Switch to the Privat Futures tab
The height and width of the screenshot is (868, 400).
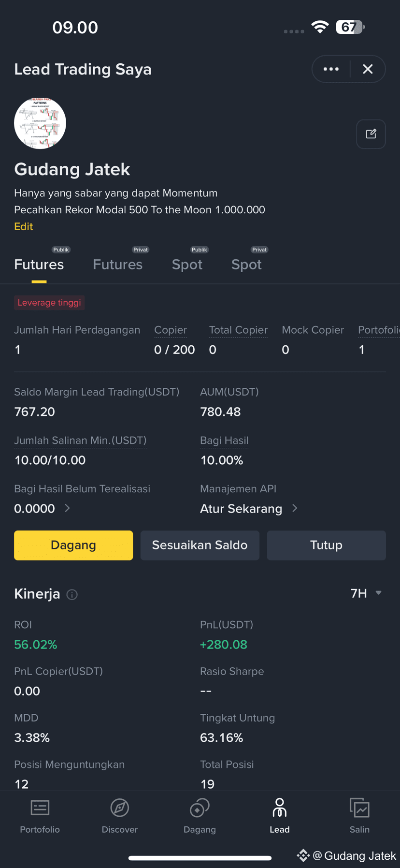click(x=117, y=264)
